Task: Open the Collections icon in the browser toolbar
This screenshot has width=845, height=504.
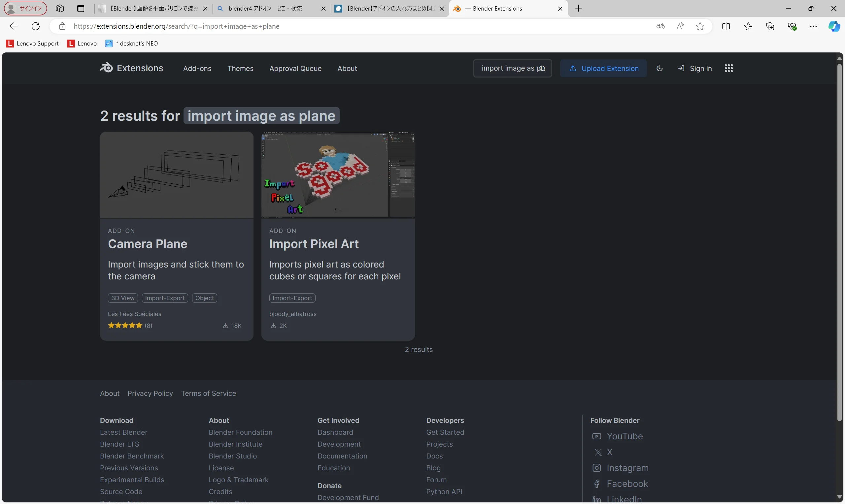Action: pyautogui.click(x=770, y=26)
